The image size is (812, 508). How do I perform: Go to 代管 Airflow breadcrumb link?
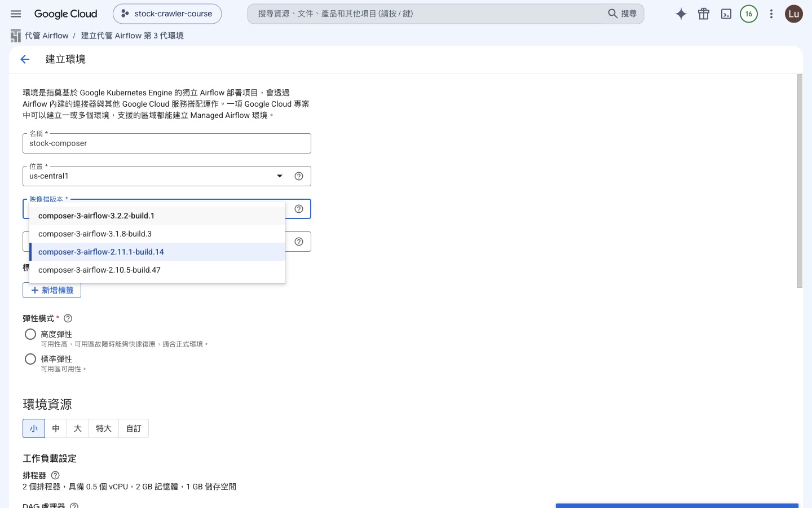(47, 36)
